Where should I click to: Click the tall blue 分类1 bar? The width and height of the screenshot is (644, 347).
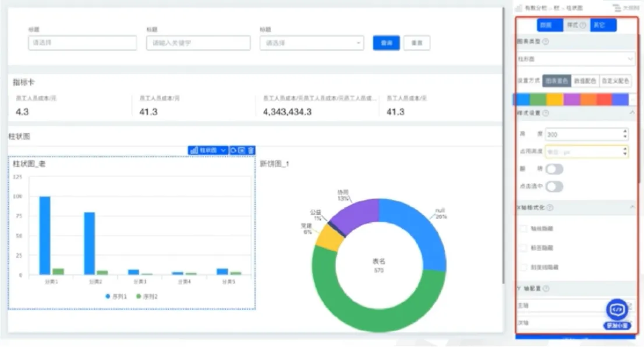45,235
